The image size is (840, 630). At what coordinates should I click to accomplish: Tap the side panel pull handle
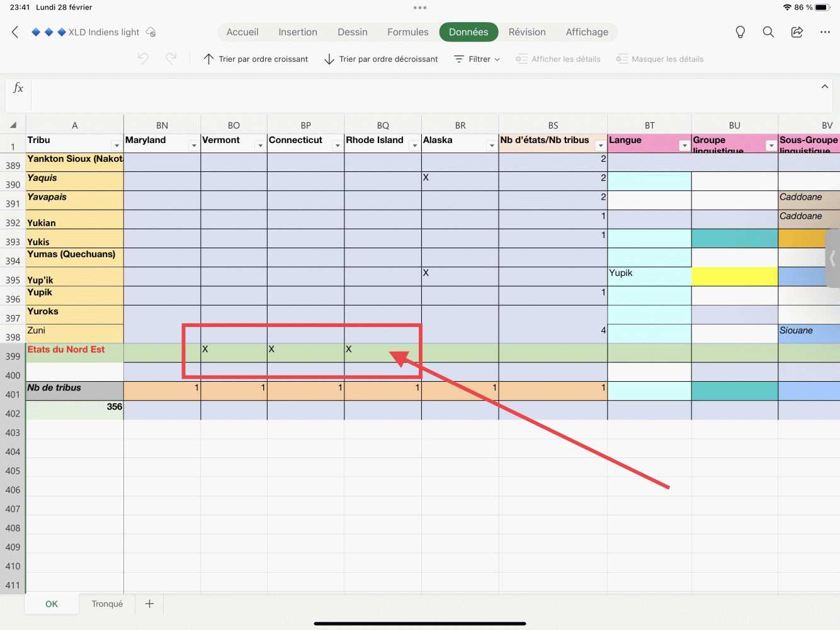click(832, 258)
